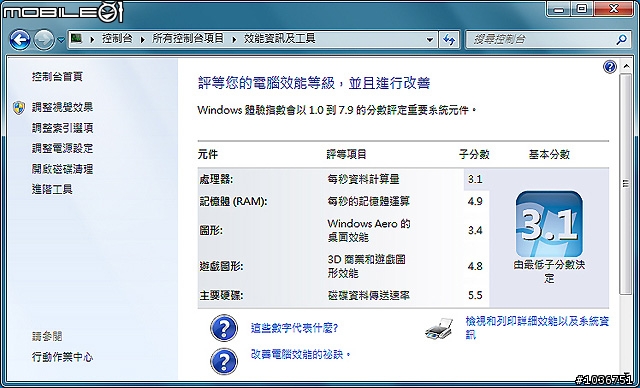Screen dimensions: 640x388
Task: Click the printer icon
Action: pyautogui.click(x=439, y=328)
